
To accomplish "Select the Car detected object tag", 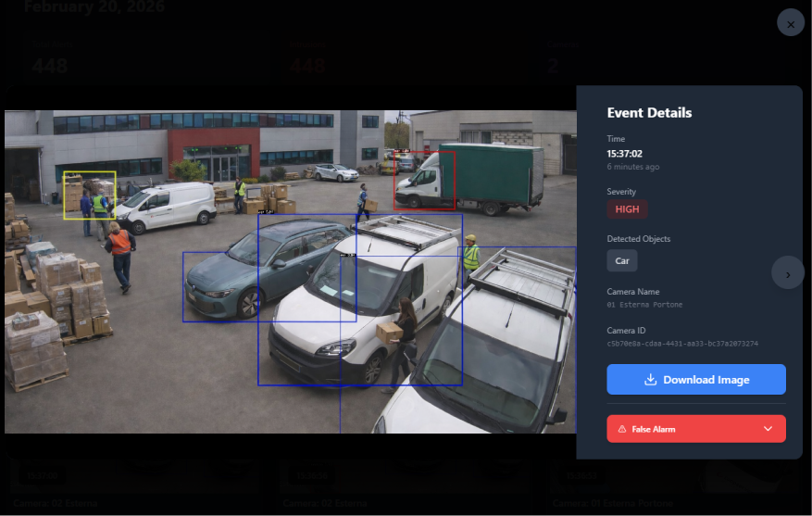I will click(621, 260).
